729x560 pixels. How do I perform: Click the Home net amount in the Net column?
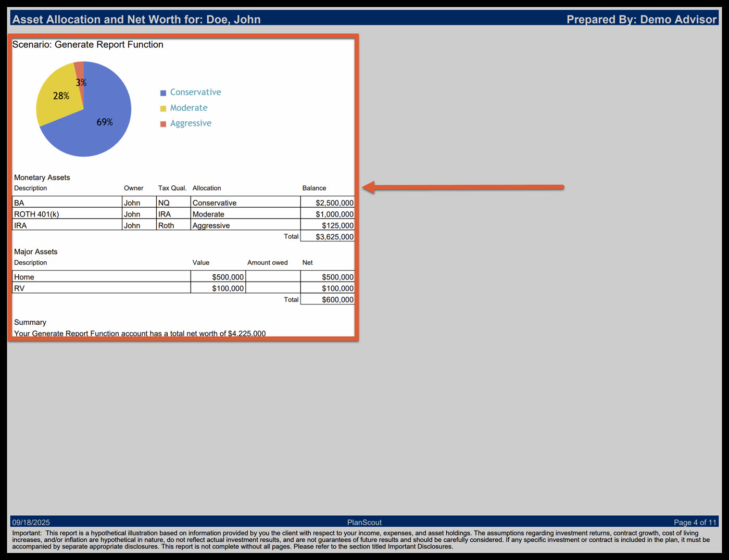[337, 277]
